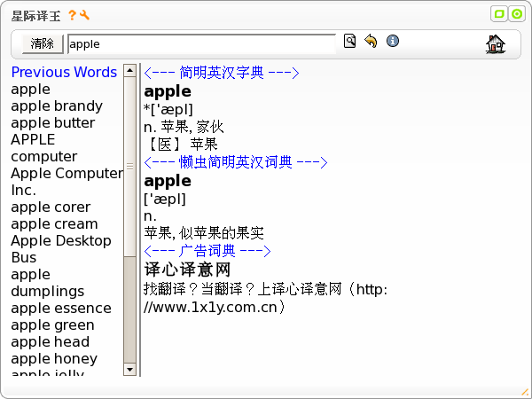
Task: Select "apple brandy" in word list
Action: pos(57,106)
